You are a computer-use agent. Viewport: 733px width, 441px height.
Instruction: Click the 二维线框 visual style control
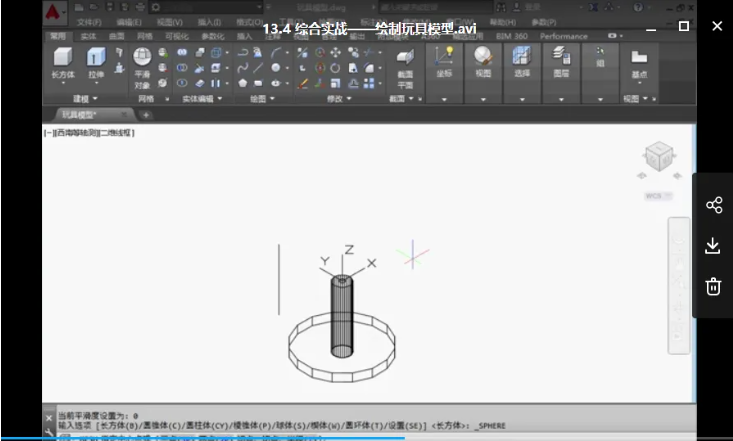click(x=117, y=133)
